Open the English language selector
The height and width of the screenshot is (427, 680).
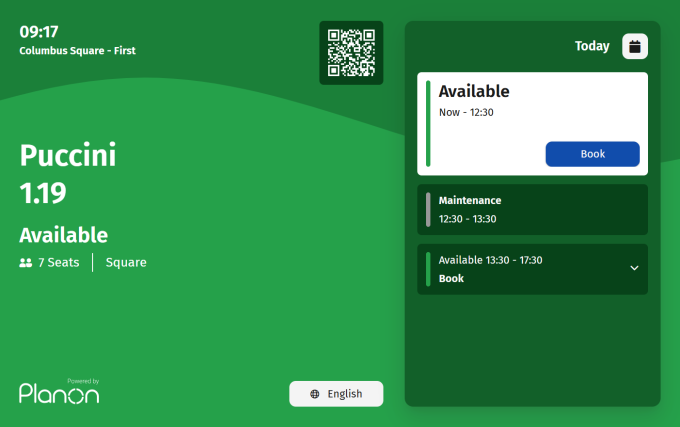click(336, 394)
